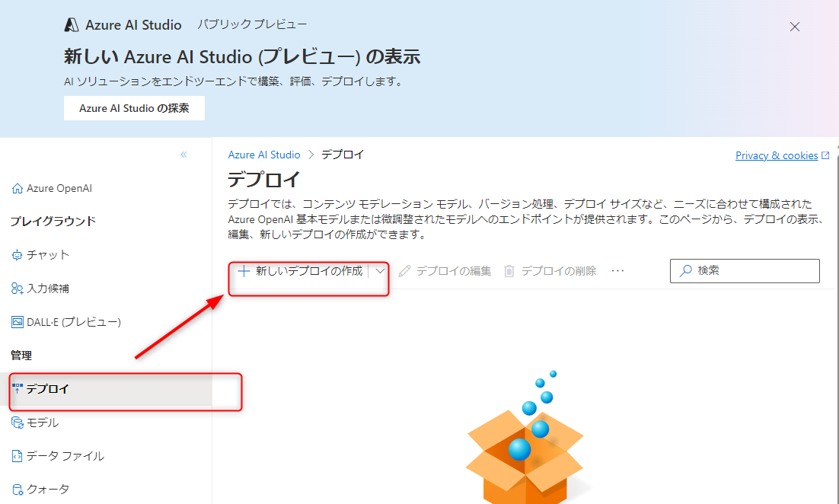
Task: Click the パブリック プレビュー label
Action: tap(252, 24)
